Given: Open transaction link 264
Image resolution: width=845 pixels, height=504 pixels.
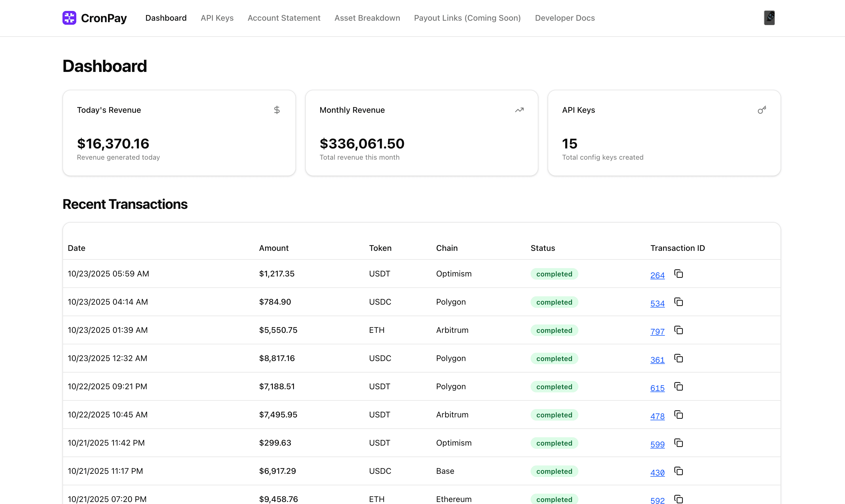Looking at the screenshot, I should coord(657,275).
